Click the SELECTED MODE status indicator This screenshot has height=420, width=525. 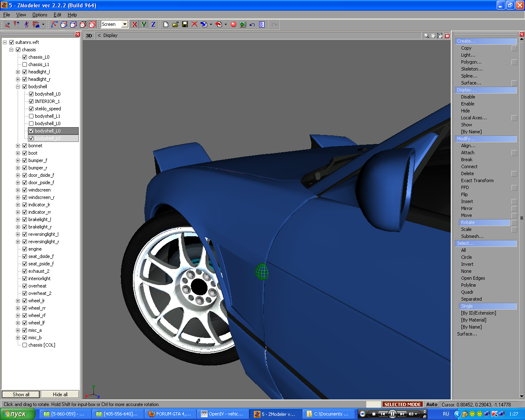point(402,404)
